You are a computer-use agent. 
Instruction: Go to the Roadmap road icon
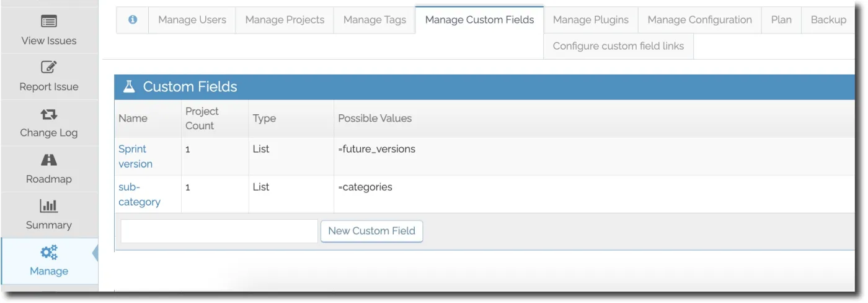[49, 160]
